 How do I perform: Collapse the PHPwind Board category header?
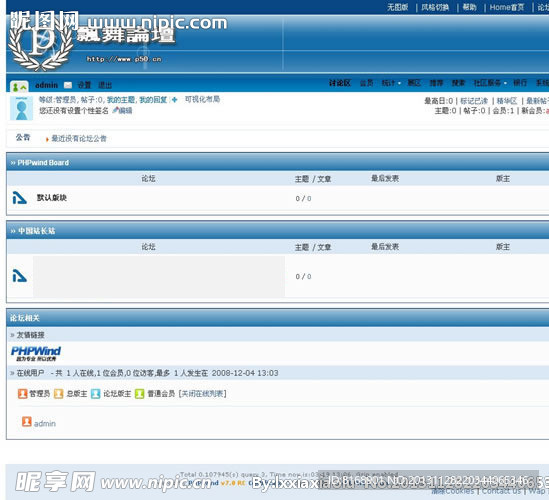click(40, 163)
